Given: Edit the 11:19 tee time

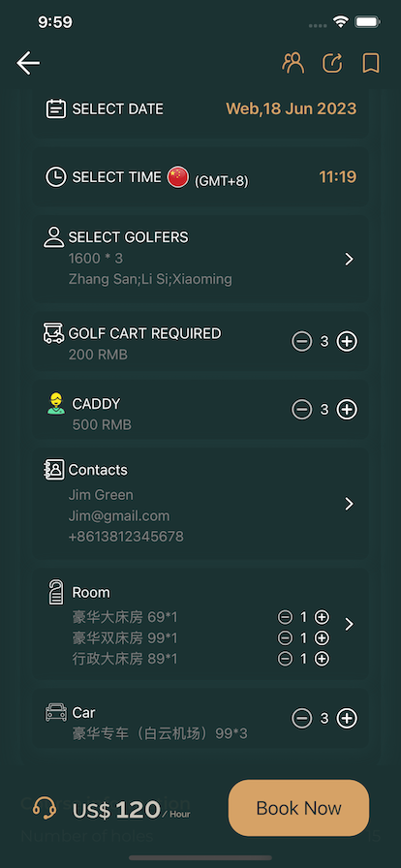Looking at the screenshot, I should click(x=338, y=177).
